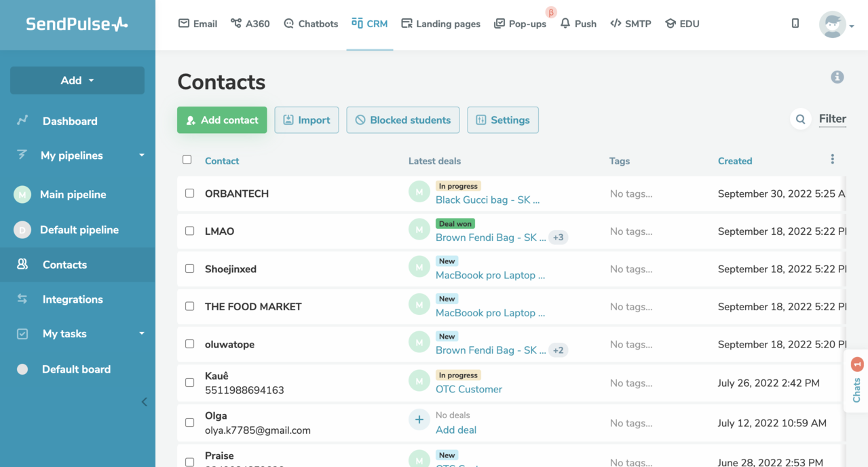Open the Landing pages tab
The width and height of the screenshot is (868, 467).
pyautogui.click(x=440, y=24)
